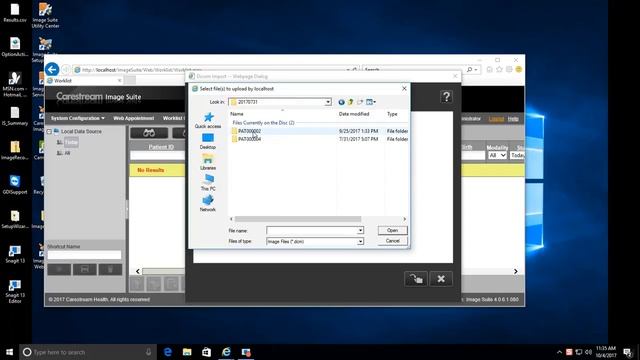Click the delete shortcut trash icon

[110, 269]
